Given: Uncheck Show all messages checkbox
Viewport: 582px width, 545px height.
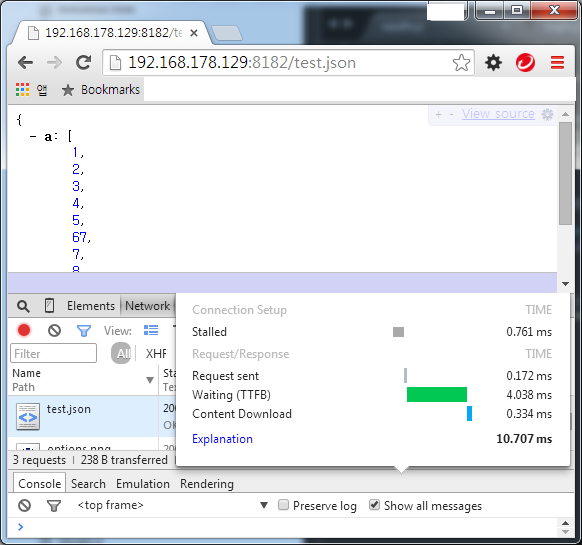Looking at the screenshot, I should (x=374, y=505).
